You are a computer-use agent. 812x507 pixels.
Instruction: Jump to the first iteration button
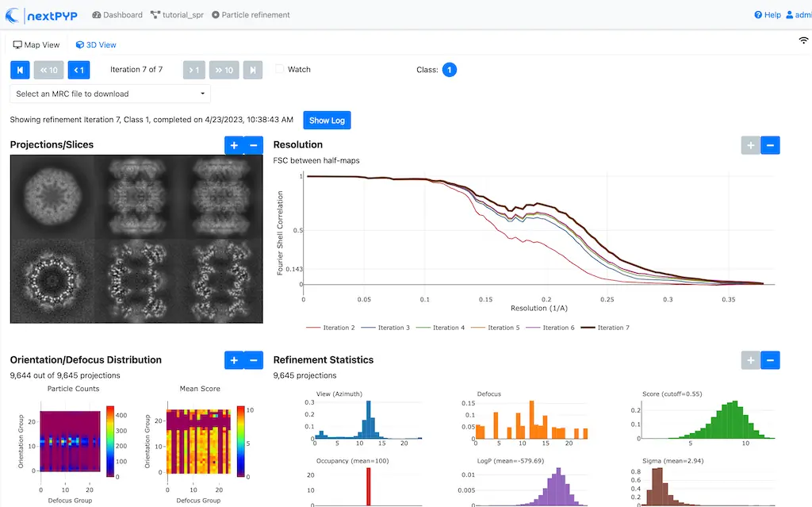point(20,70)
